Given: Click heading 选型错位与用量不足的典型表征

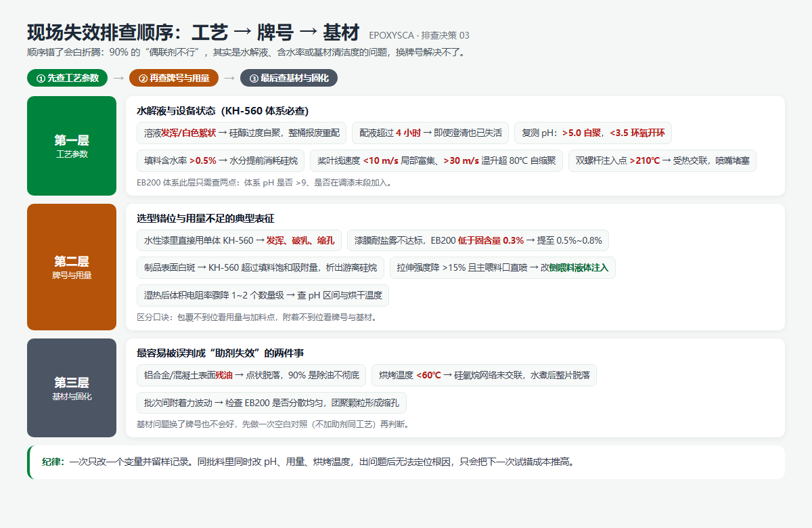Looking at the screenshot, I should click(x=205, y=219).
